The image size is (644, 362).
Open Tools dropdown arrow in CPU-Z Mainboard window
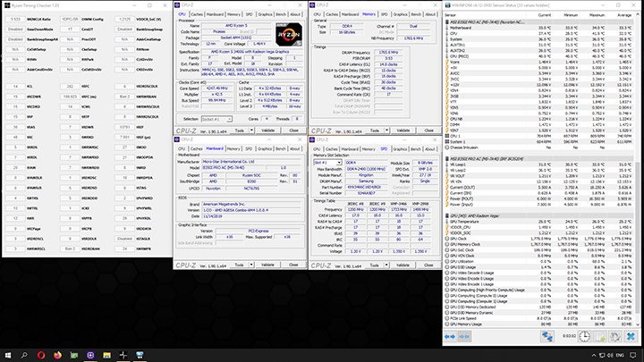coord(251,265)
